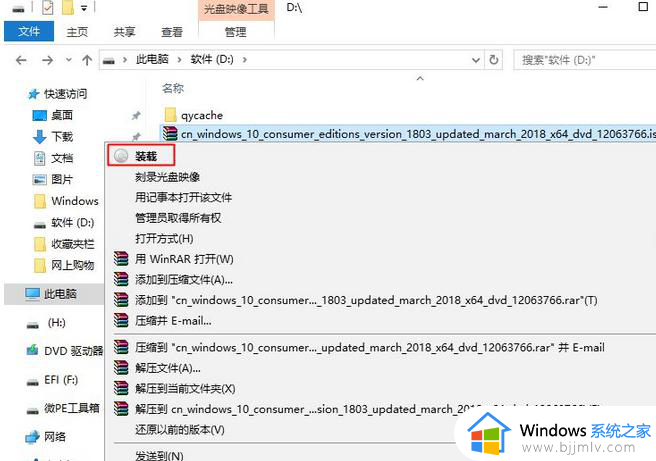The width and height of the screenshot is (656, 461).
Task: Refresh the folder view
Action: pos(494,60)
